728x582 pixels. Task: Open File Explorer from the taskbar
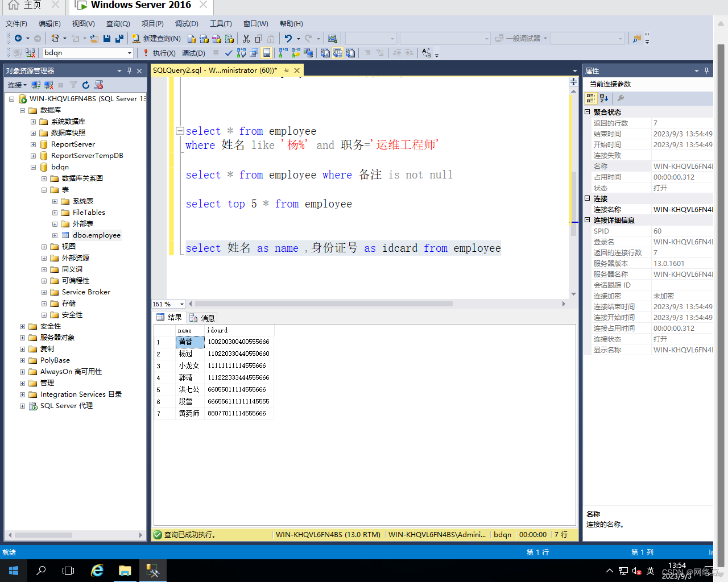click(x=125, y=570)
